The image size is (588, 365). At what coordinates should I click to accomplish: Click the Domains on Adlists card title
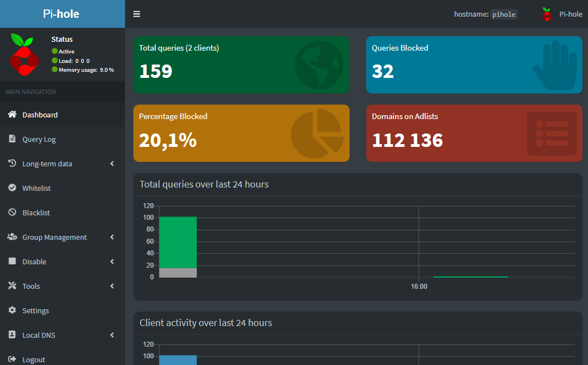[405, 116]
